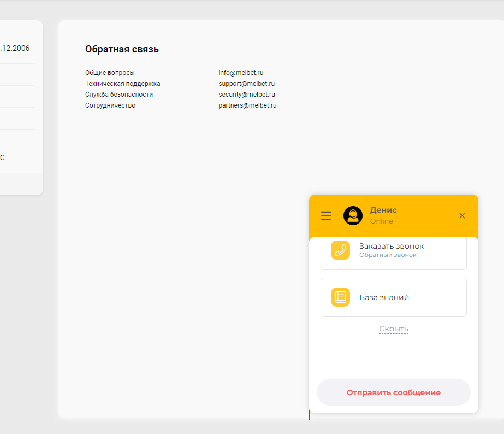
Task: Click the phone icon for Заказать звонок
Action: [x=340, y=250]
